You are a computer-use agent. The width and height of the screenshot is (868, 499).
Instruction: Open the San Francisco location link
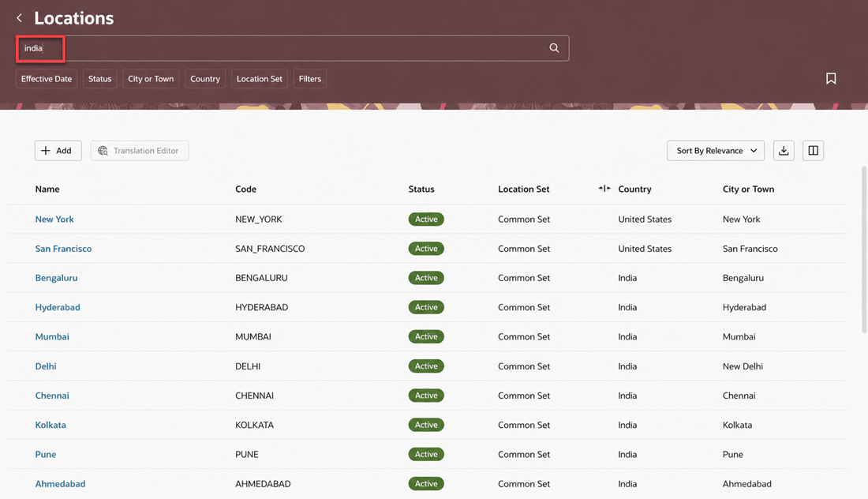(63, 249)
